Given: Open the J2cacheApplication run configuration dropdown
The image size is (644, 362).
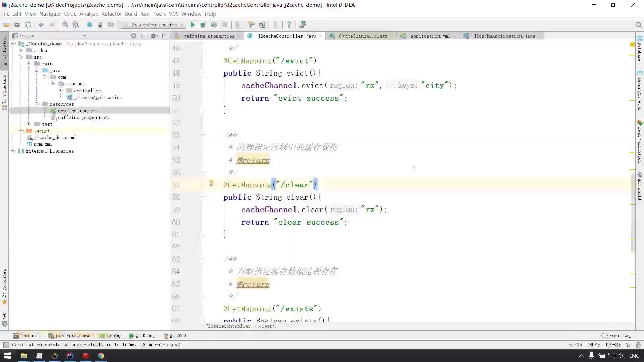Looking at the screenshot, I should click(153, 25).
